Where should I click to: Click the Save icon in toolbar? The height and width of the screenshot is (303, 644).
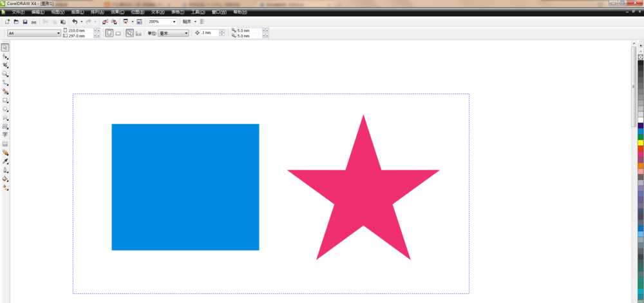[x=25, y=21]
